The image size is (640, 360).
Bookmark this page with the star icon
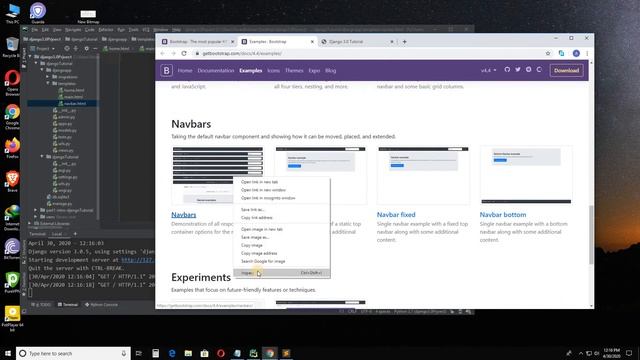tap(548, 53)
